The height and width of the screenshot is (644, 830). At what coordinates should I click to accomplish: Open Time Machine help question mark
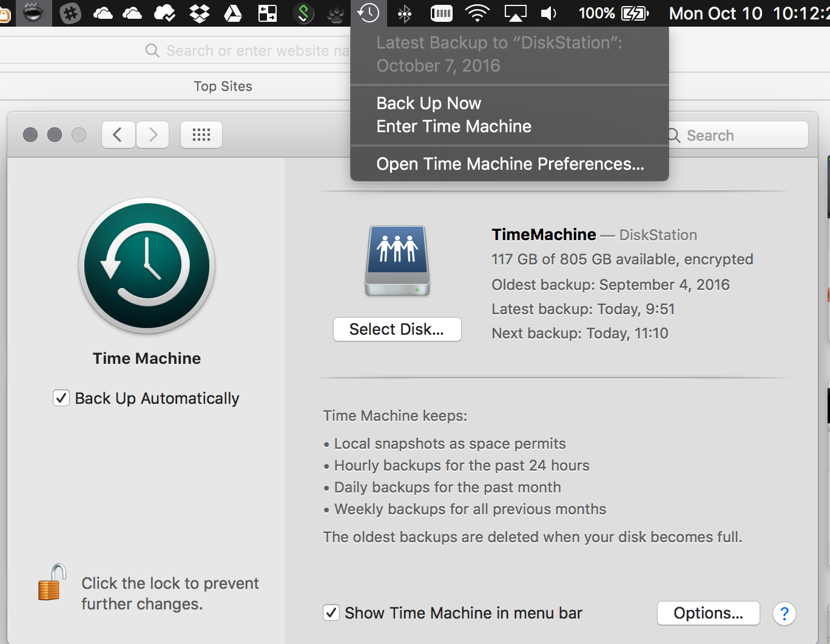coord(784,614)
